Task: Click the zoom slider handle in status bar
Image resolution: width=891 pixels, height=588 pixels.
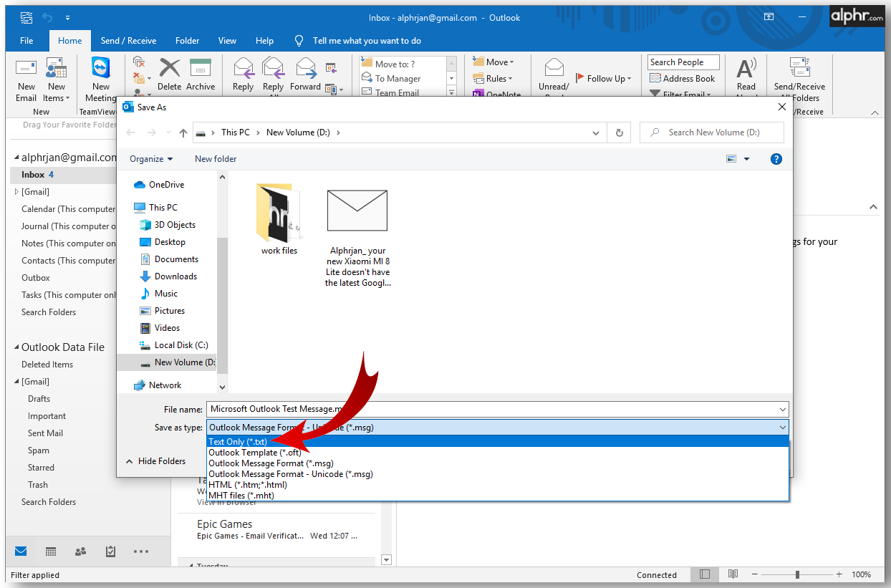Action: (797, 574)
